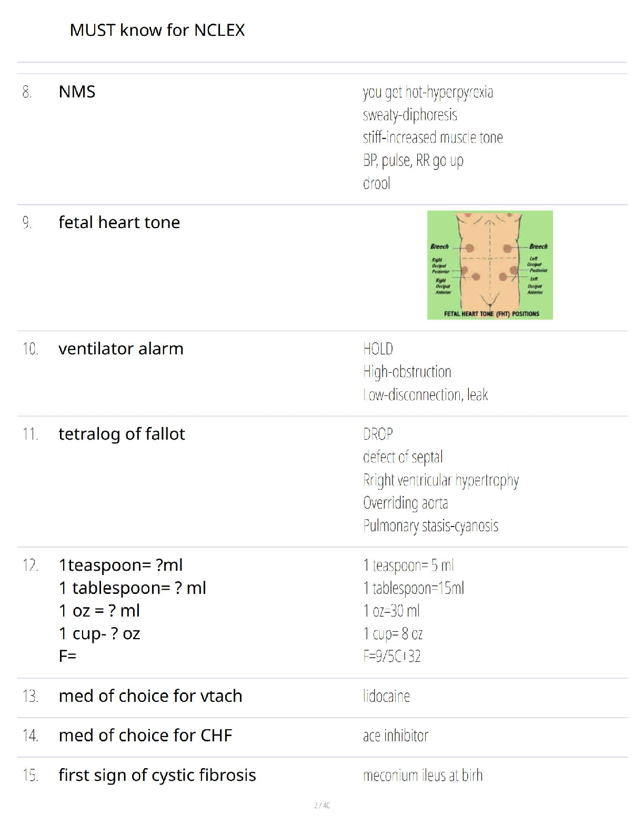Click the "first sign of cystic fibrosis" term

click(x=157, y=775)
